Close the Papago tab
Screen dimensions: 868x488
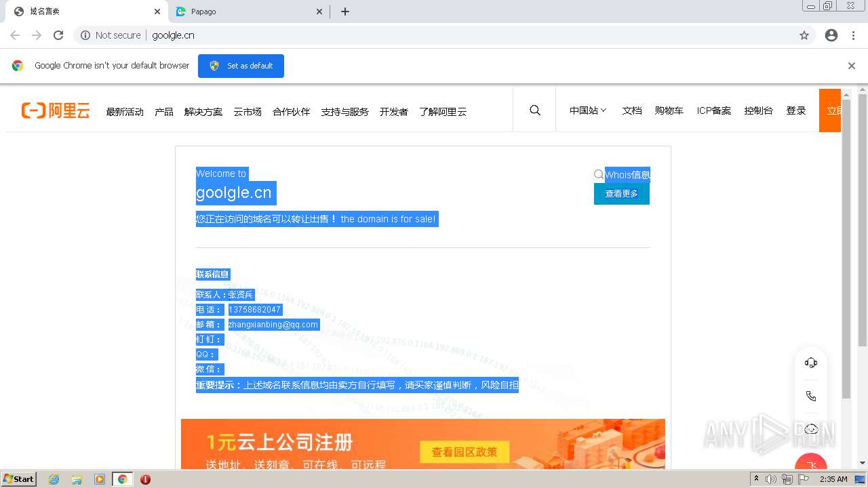(x=320, y=12)
